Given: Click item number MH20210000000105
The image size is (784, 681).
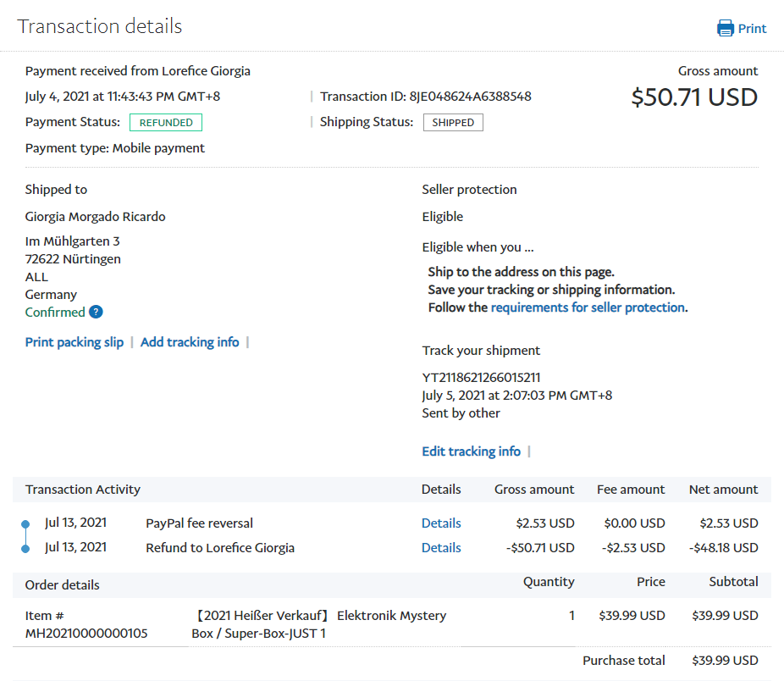Looking at the screenshot, I should click(x=86, y=634).
